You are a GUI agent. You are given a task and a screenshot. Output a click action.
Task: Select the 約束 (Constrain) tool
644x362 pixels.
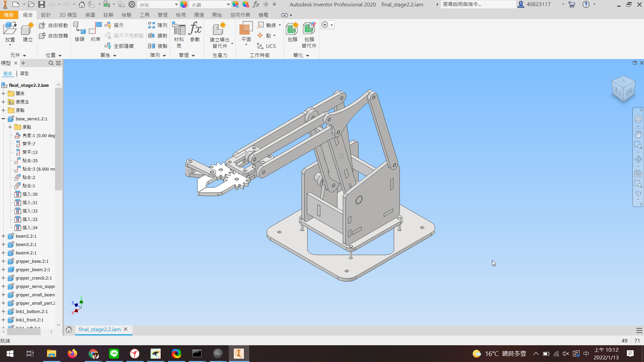point(96,32)
